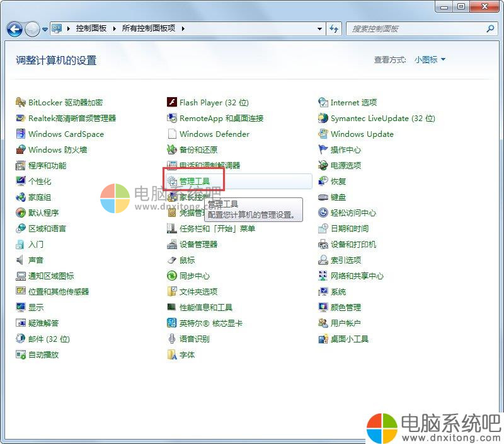
Task: Open the Internet 选项 icon
Action: coord(323,103)
